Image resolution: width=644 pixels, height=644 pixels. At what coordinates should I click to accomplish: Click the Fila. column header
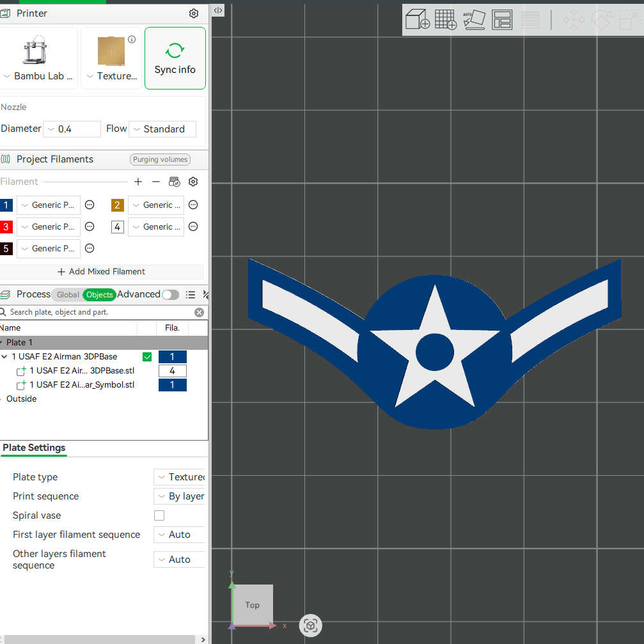point(173,327)
